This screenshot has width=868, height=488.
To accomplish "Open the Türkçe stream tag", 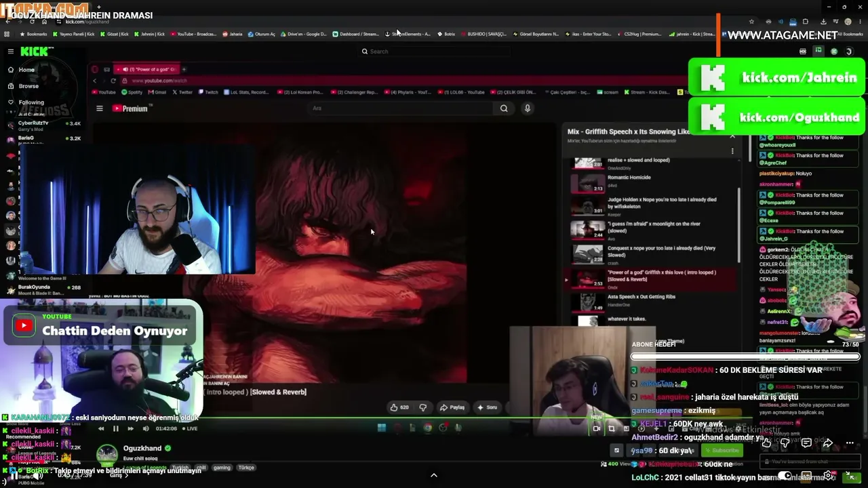I will 246,468.
